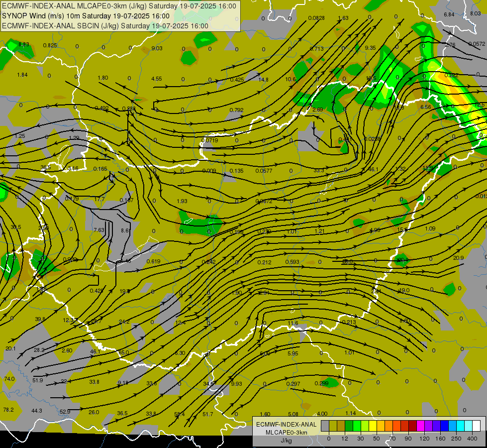Click the grid value 24.2
Screen dimensions: 487x448
[124, 322]
